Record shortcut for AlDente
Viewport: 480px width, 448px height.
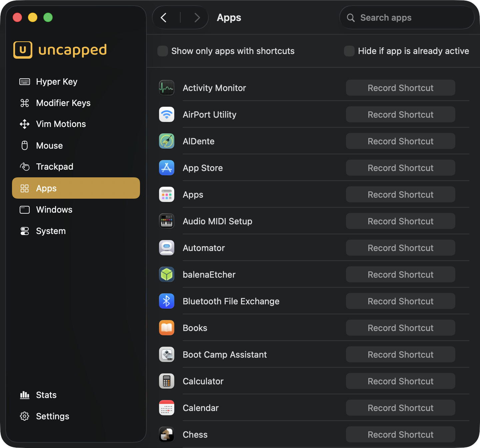click(400, 141)
